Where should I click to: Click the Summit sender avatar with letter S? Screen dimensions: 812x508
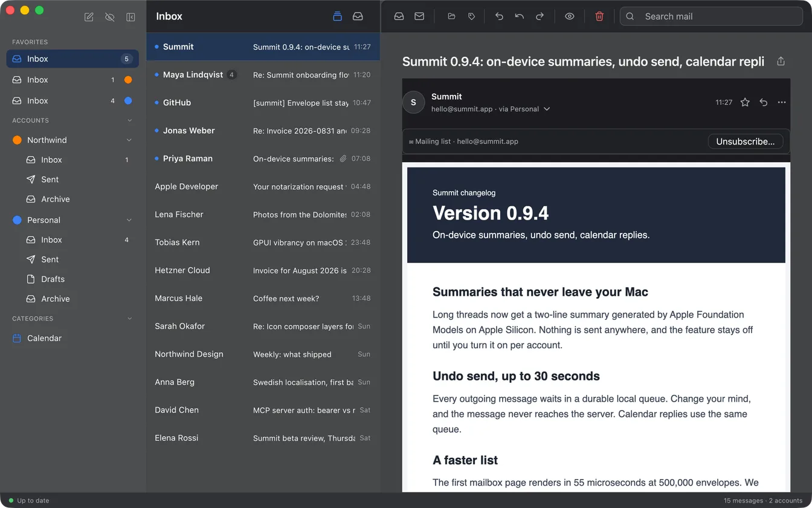pos(413,102)
